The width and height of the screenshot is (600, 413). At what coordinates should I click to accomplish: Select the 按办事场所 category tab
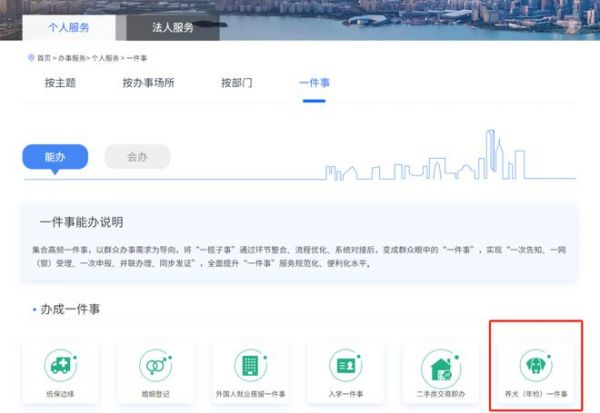click(x=148, y=82)
